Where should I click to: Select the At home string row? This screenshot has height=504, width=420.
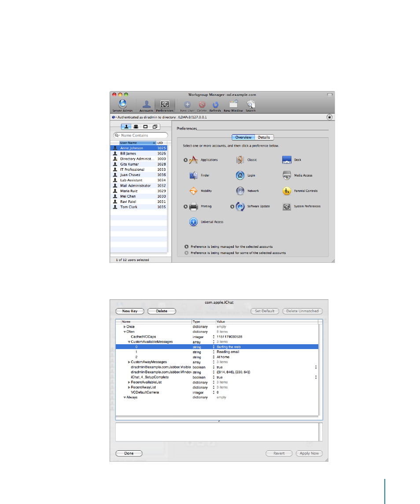[x=217, y=357]
